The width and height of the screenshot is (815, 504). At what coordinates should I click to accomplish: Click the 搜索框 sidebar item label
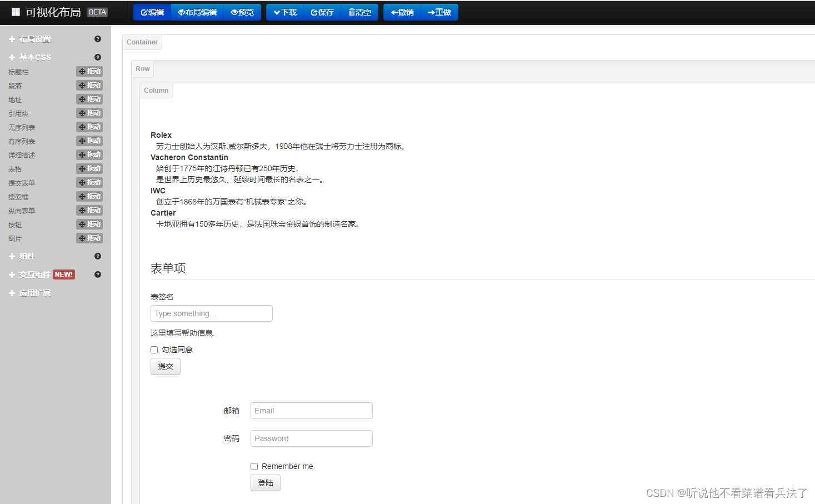[18, 197]
